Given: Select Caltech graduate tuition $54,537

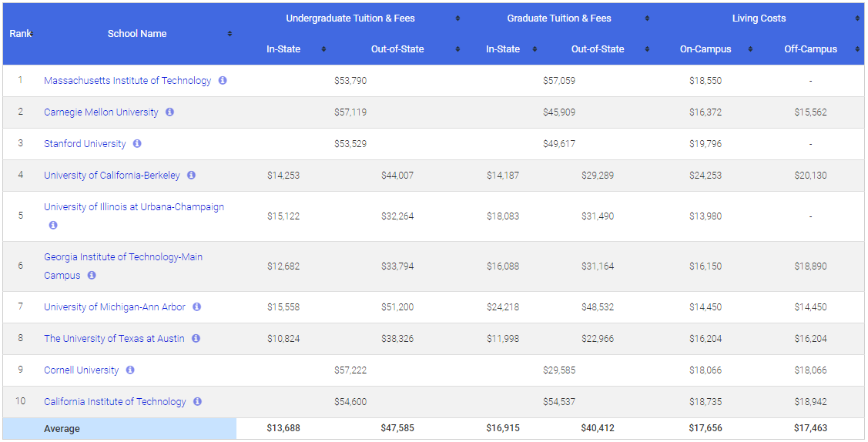Looking at the screenshot, I should [559, 402].
